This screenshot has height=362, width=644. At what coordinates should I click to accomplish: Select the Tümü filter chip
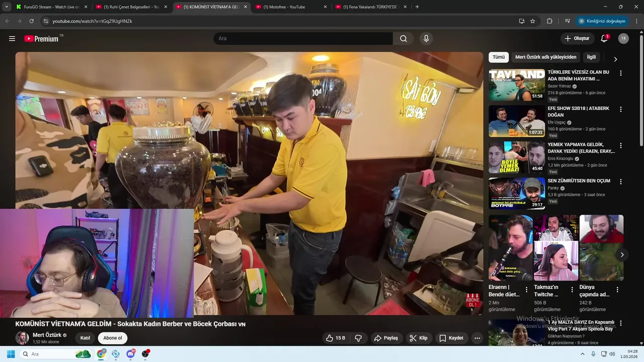[499, 57]
